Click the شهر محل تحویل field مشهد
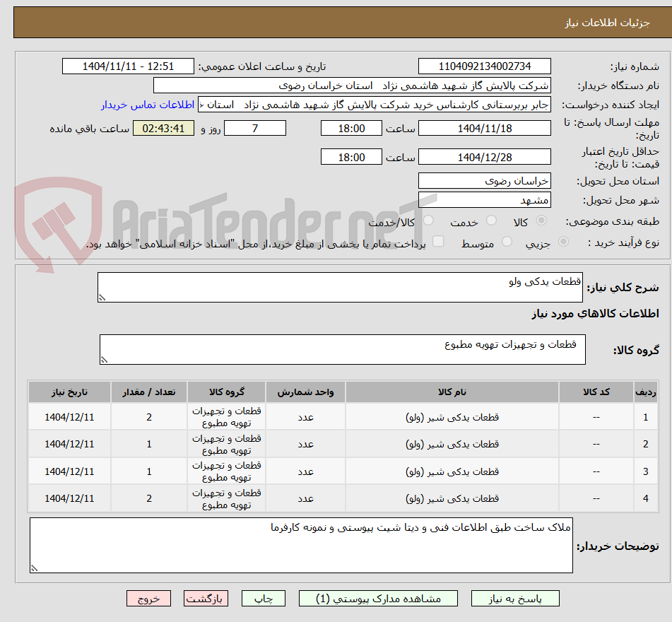672x622 pixels. 484,200
